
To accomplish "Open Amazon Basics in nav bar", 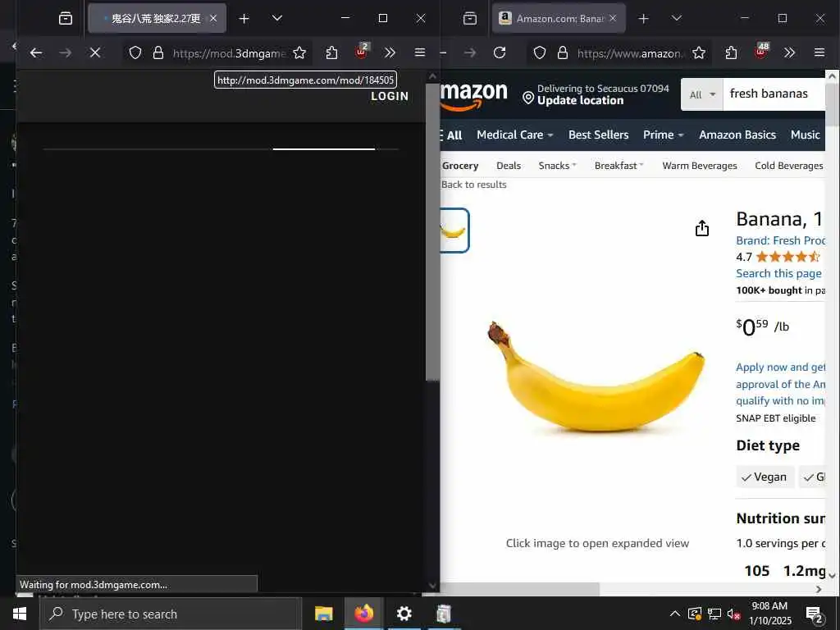I will pyautogui.click(x=737, y=135).
